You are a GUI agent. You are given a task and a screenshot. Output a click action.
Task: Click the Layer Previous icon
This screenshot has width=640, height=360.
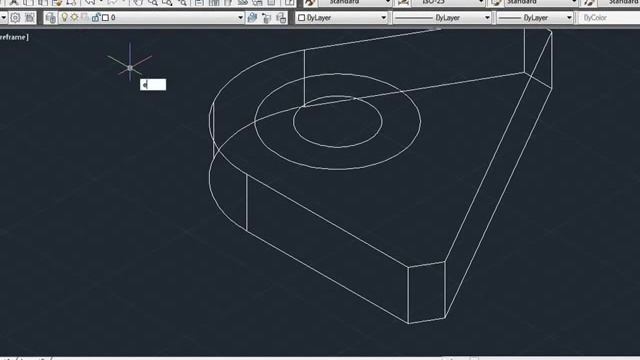coord(267,18)
